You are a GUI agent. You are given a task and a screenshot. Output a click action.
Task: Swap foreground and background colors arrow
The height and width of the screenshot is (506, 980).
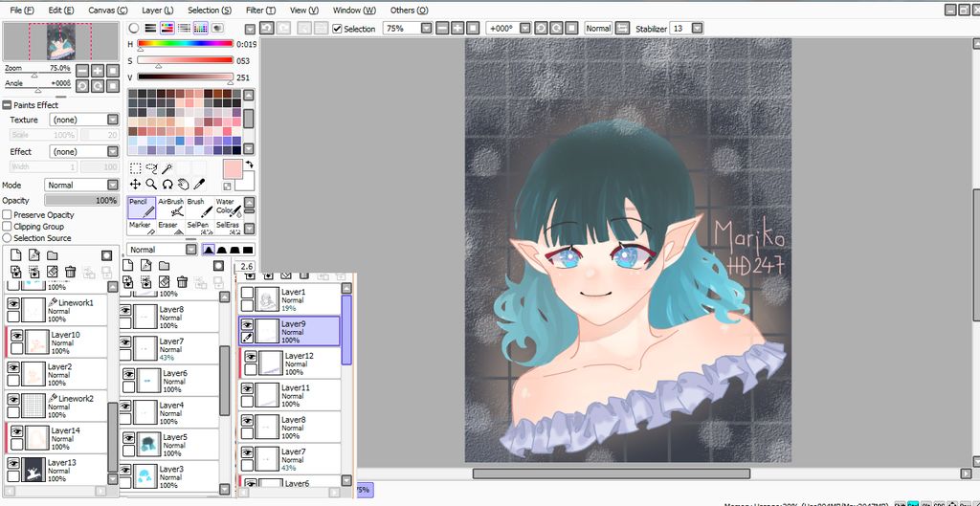250,165
